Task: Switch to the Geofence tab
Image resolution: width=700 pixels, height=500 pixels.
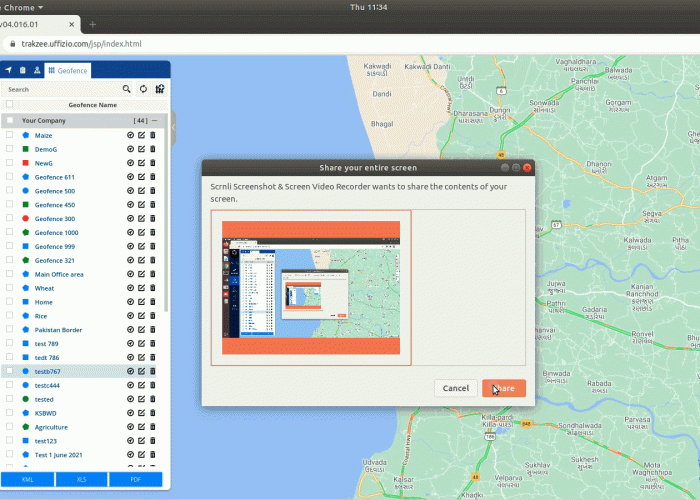Action: tap(68, 70)
